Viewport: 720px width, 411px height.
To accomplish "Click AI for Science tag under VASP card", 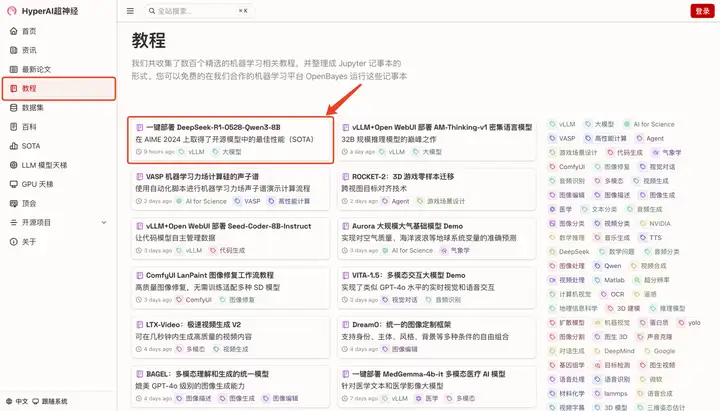I will pos(201,201).
